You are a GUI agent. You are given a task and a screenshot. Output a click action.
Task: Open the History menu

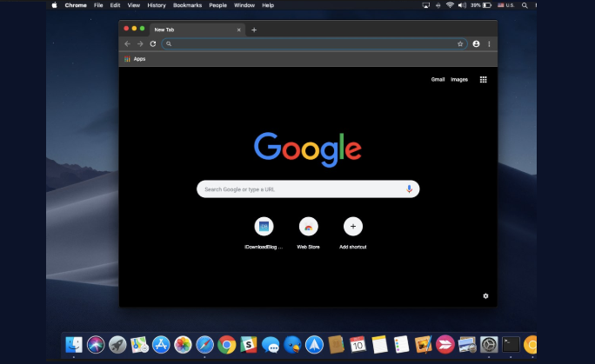(157, 5)
